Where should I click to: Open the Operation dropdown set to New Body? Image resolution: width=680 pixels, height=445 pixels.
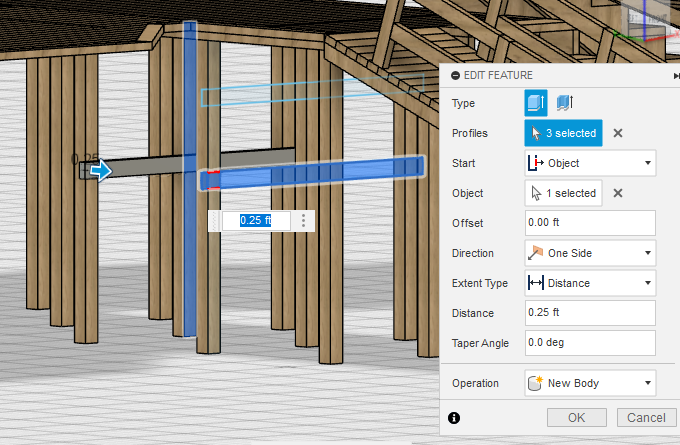pyautogui.click(x=590, y=383)
